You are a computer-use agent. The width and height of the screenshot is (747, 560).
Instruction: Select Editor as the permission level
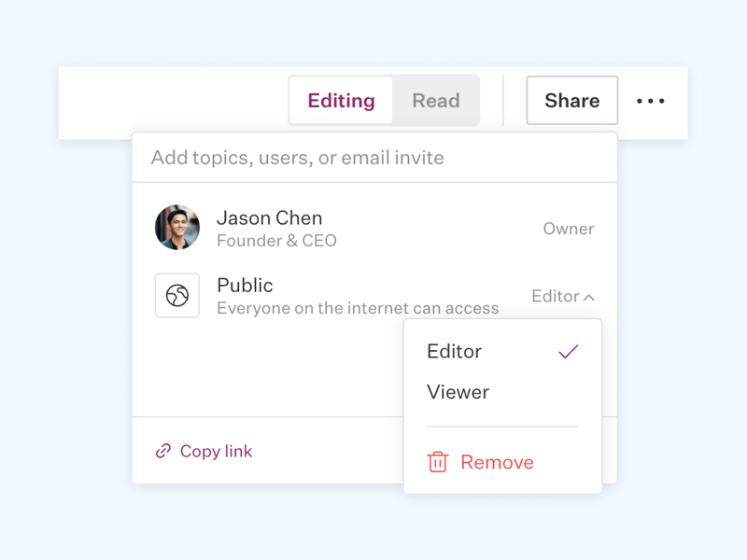click(x=455, y=352)
